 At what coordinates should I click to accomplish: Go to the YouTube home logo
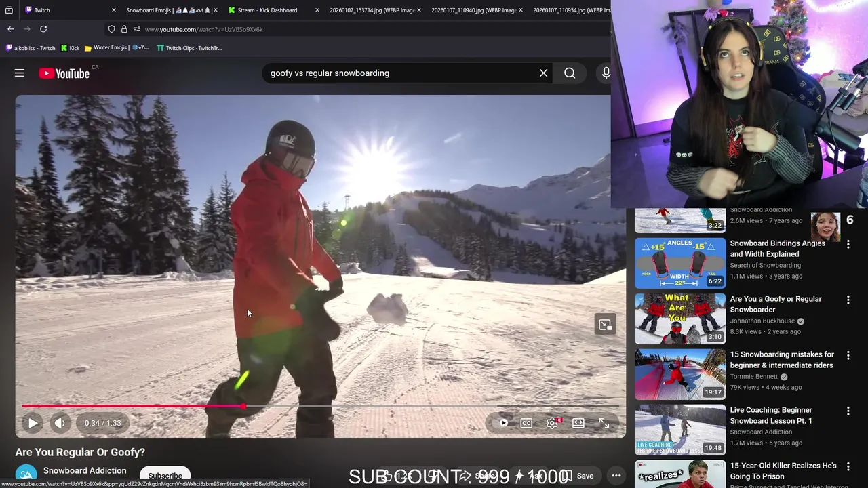tap(64, 73)
